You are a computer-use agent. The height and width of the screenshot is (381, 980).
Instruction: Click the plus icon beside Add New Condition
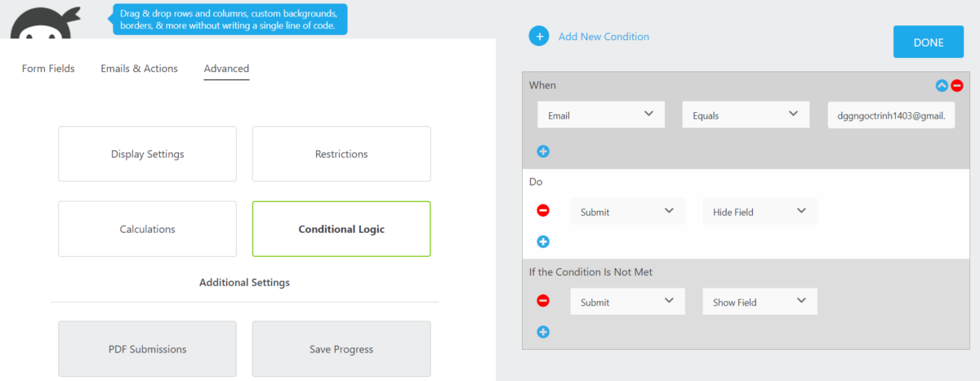539,36
